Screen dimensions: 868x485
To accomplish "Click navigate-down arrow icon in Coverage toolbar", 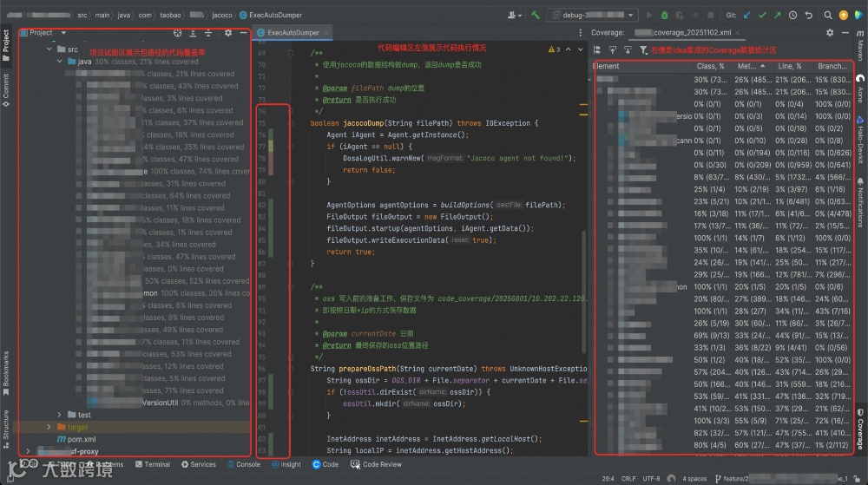I will [628, 49].
